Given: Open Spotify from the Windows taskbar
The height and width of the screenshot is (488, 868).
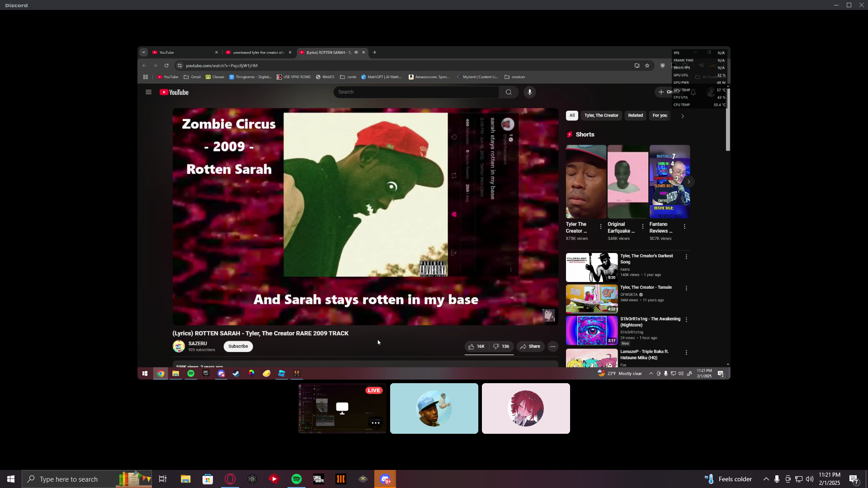Looking at the screenshot, I should point(297,479).
